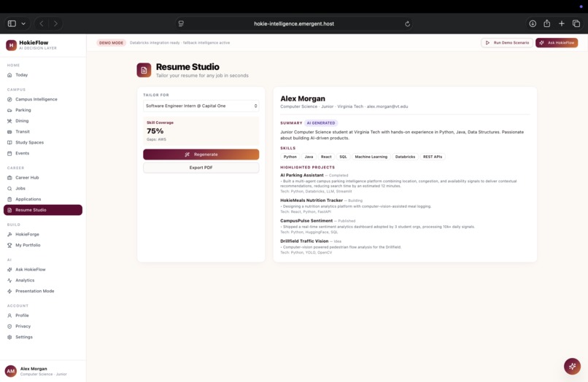This screenshot has height=382, width=588.
Task: Click the Gaps: AWS text
Action: point(156,139)
